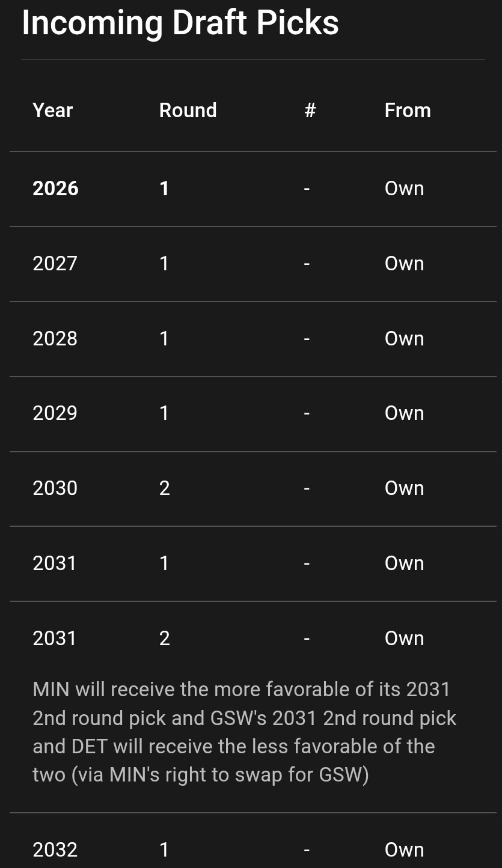Click Own in the 2030 row

pos(404,488)
